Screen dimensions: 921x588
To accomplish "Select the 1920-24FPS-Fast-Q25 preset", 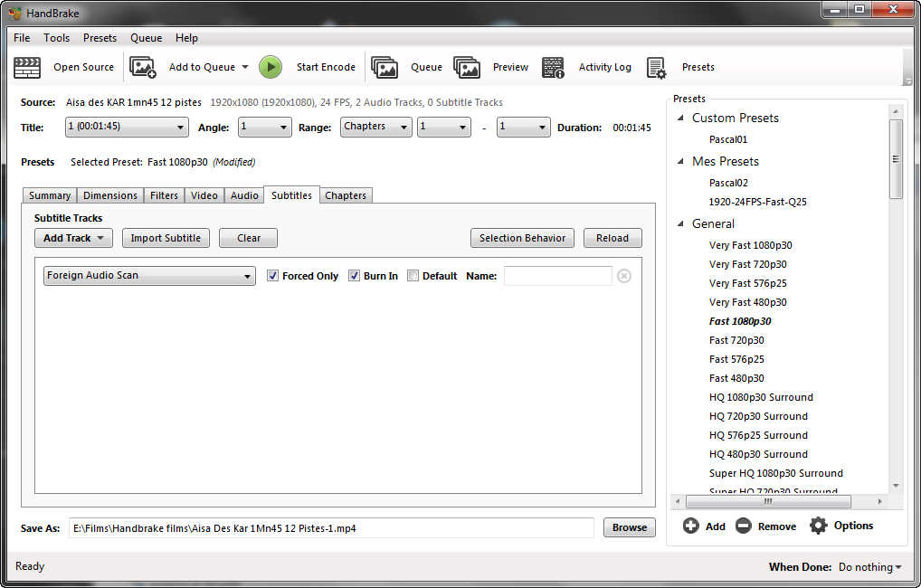I will tap(758, 202).
